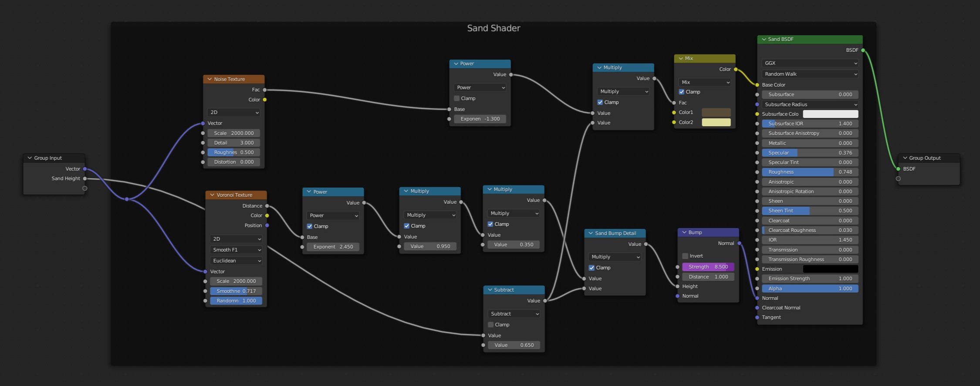Image resolution: width=980 pixels, height=386 pixels.
Task: Click the Alpha 1.000 slider
Action: pos(810,289)
